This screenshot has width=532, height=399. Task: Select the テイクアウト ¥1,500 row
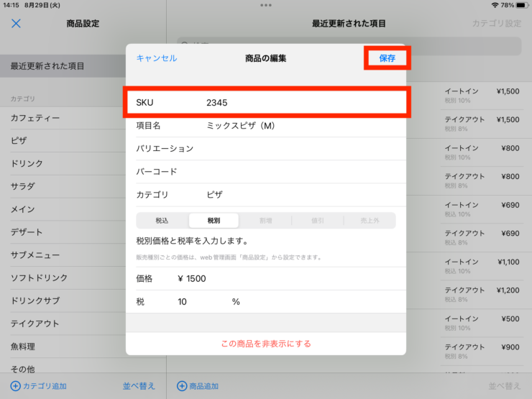tap(482, 124)
